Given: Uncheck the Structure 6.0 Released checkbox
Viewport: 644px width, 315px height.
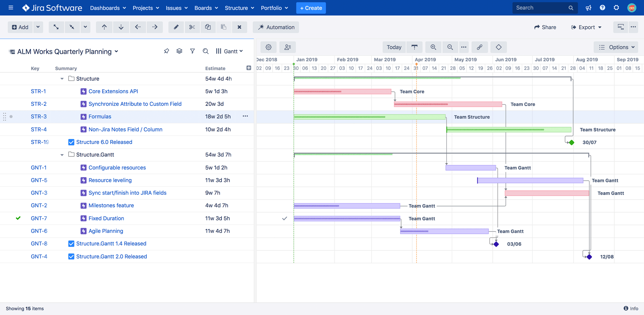Looking at the screenshot, I should point(71,142).
